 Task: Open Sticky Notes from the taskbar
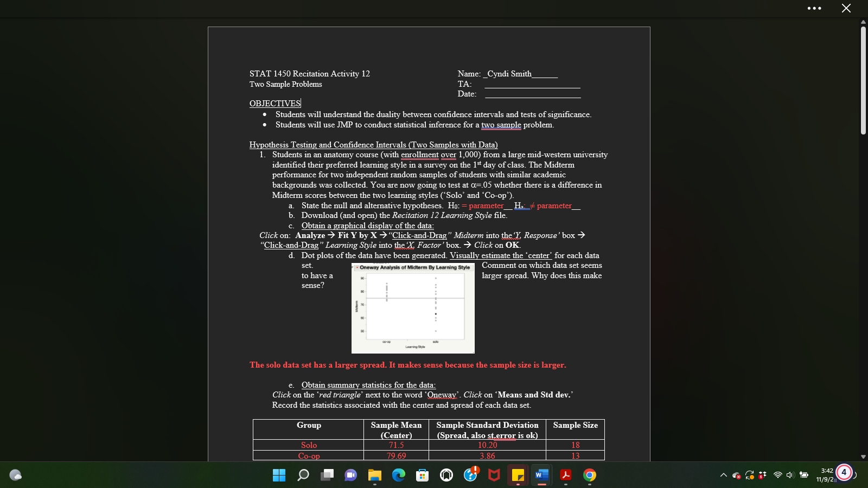pos(518,475)
